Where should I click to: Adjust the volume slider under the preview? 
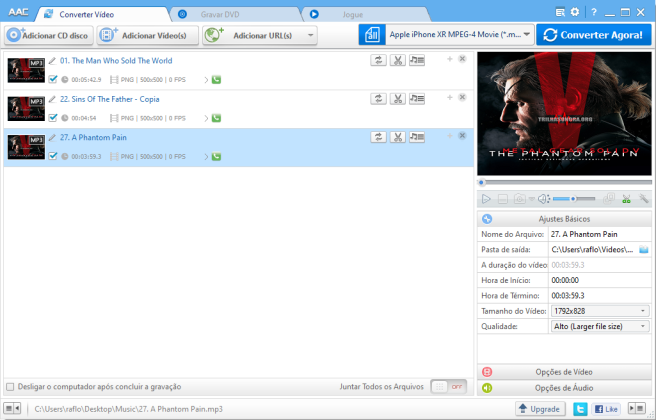(574, 199)
